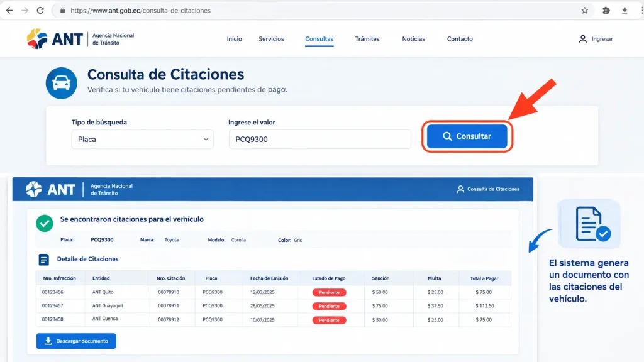Click the user icon in results header
The height and width of the screenshot is (362, 644).
coord(460,189)
